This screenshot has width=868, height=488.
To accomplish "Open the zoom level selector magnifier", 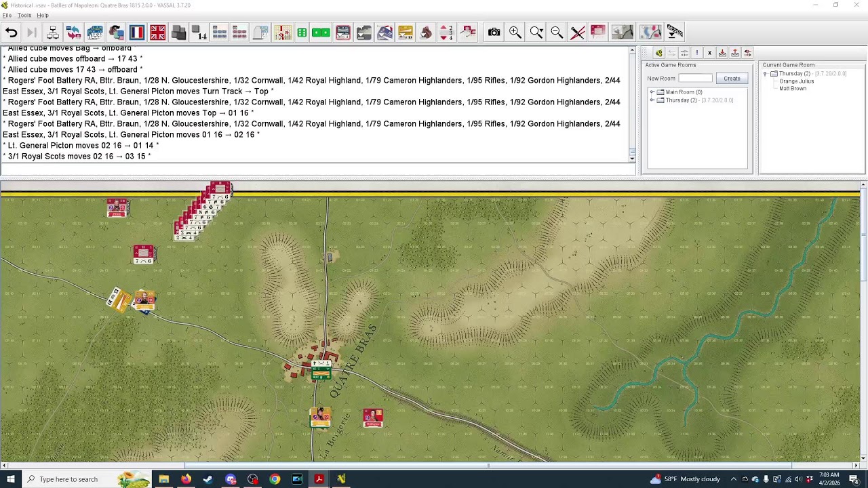I will (x=536, y=32).
